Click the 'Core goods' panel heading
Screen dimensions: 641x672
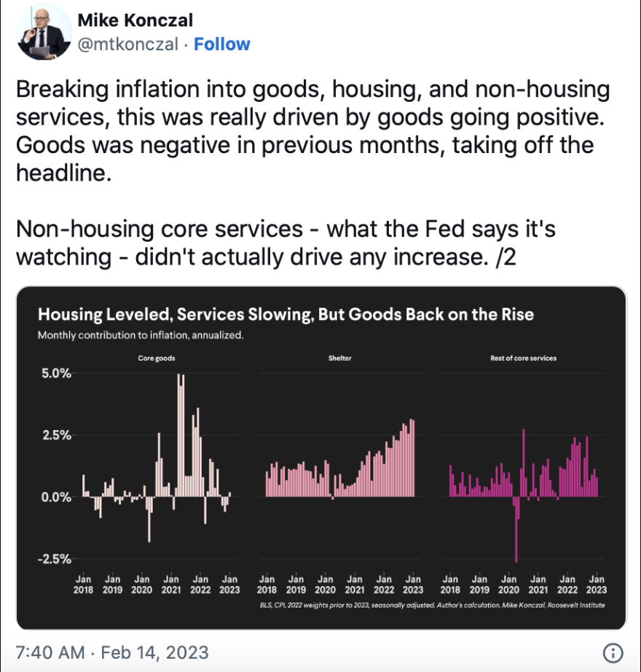(156, 358)
